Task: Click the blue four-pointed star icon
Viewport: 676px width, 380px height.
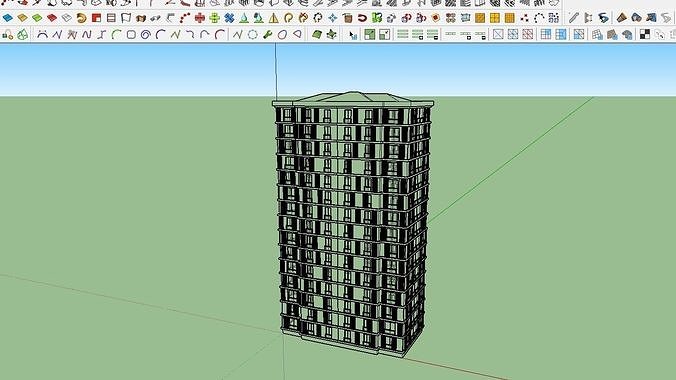Action: [x=333, y=18]
